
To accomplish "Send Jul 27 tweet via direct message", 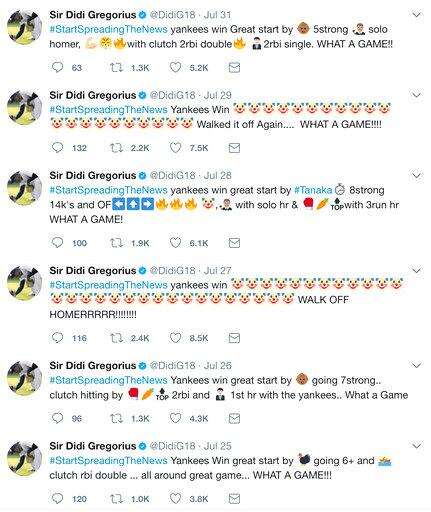I will coord(234,338).
